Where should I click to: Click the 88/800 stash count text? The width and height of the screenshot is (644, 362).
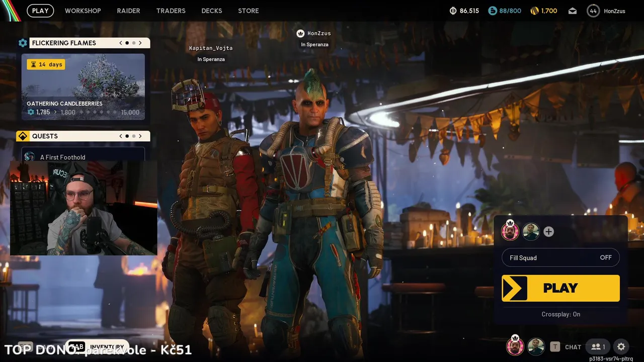tap(510, 11)
